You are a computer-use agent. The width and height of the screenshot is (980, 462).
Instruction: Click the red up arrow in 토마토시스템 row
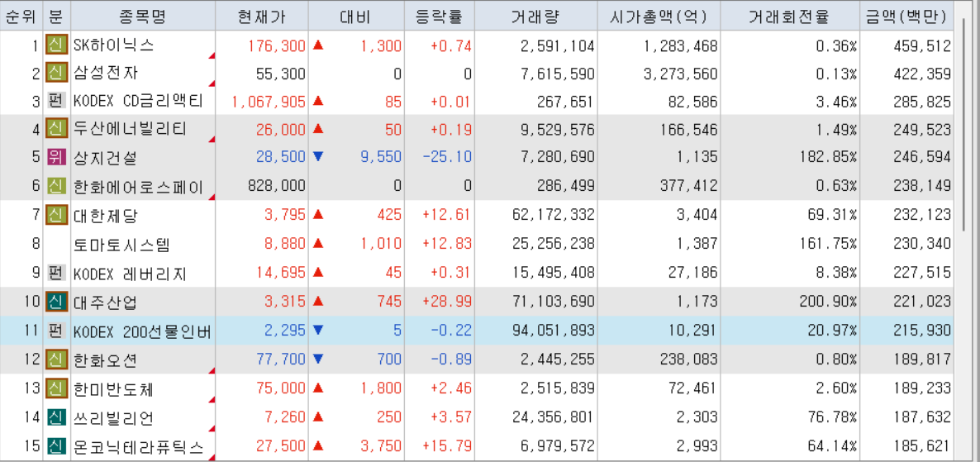tap(318, 244)
